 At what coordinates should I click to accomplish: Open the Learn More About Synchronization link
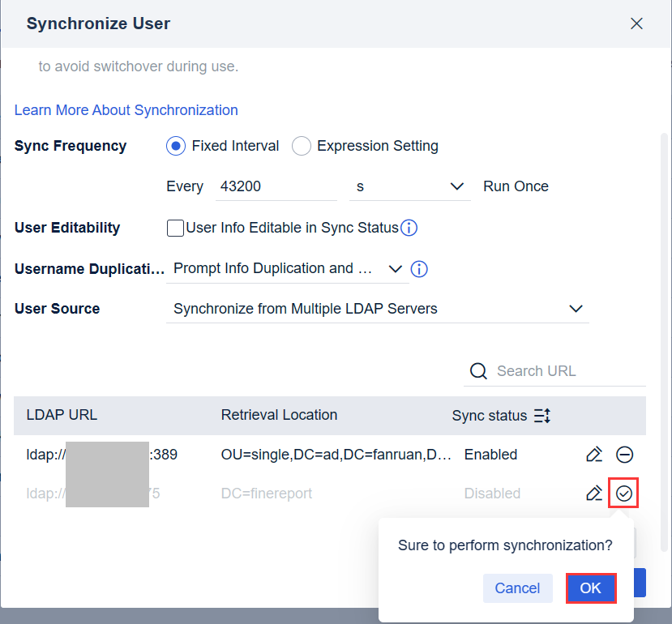(x=126, y=109)
